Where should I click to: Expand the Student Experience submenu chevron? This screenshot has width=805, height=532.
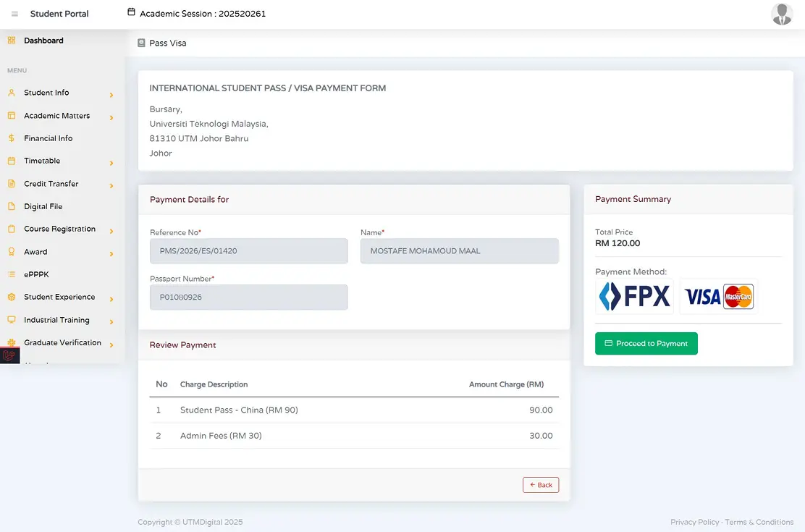pos(111,300)
